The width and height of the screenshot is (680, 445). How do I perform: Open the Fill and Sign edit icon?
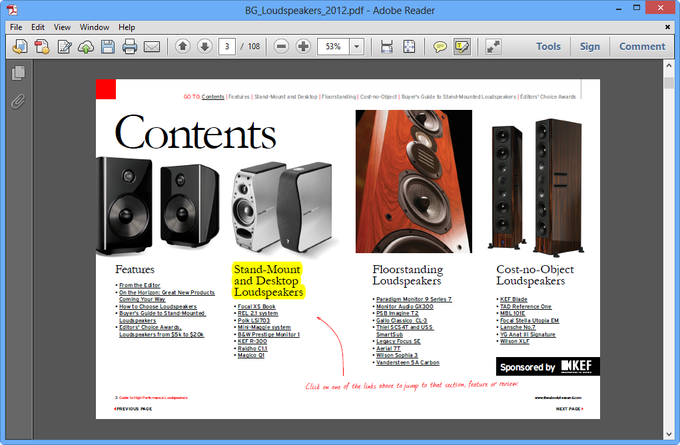[64, 46]
